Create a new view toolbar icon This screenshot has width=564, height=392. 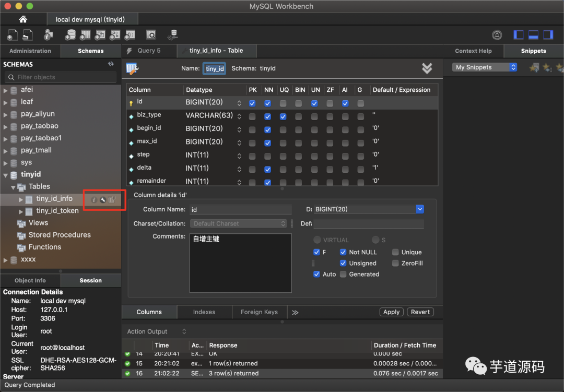(x=100, y=35)
